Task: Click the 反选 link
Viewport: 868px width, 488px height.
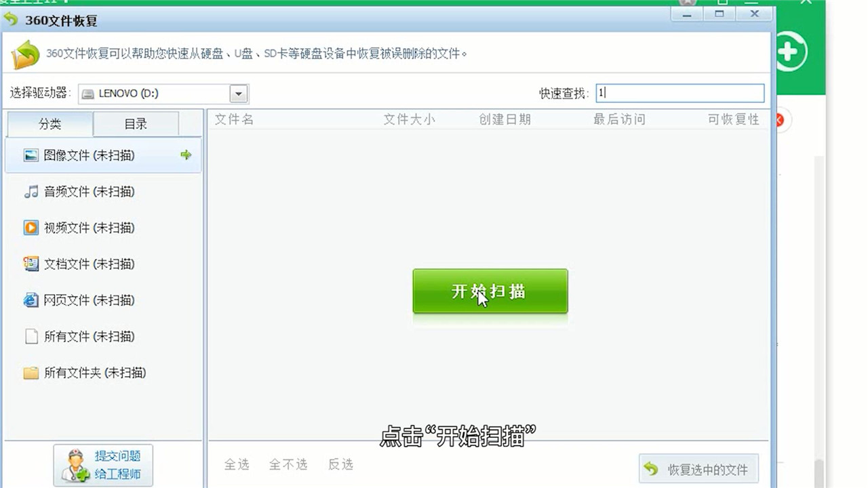Action: coord(340,464)
